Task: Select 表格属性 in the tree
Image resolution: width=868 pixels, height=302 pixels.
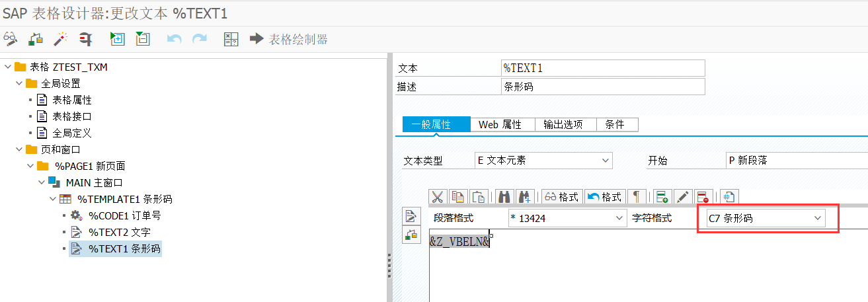Action: point(72,100)
